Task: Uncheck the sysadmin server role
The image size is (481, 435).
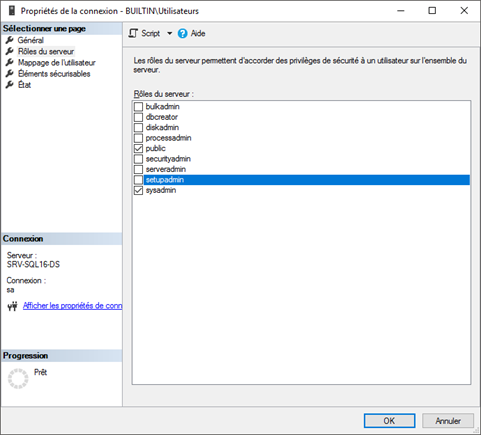Action: [138, 190]
